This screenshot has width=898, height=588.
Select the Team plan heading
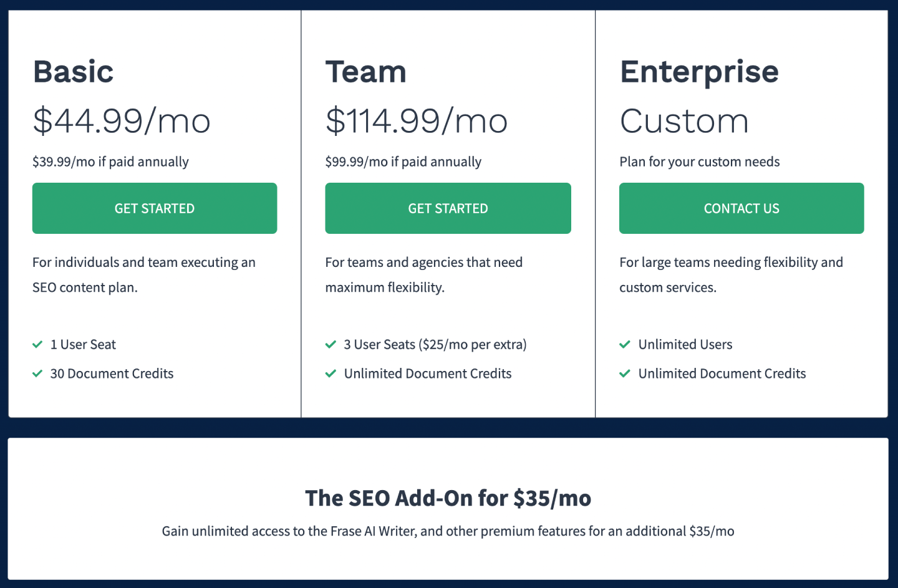coord(365,72)
